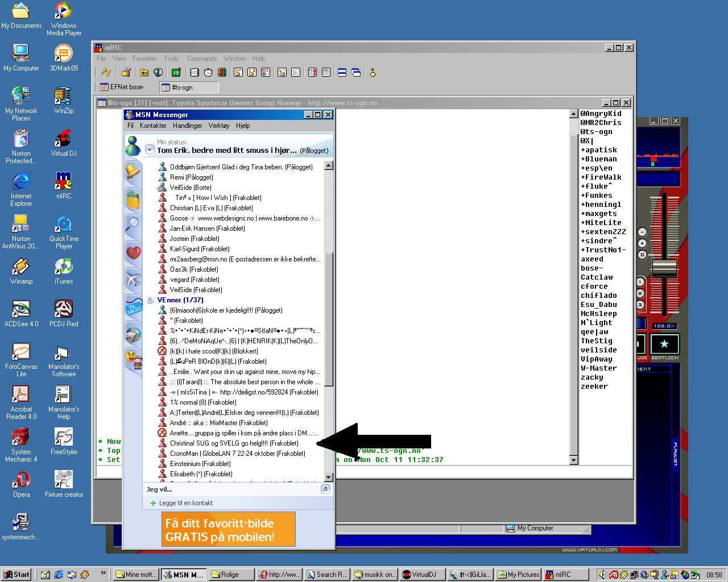Viewport: 728px width, 582px height.
Task: Click the mIRC Connect lightning bolt icon
Action: coord(106,72)
